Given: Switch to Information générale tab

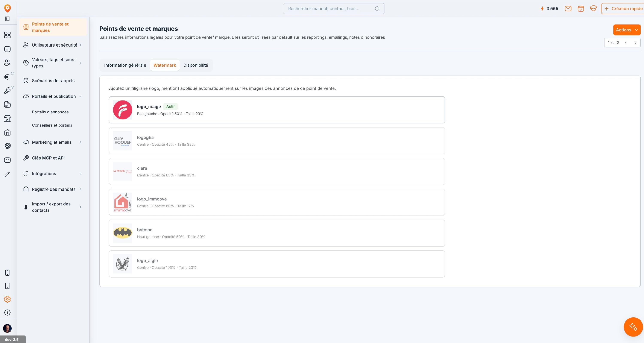Looking at the screenshot, I should [x=125, y=65].
